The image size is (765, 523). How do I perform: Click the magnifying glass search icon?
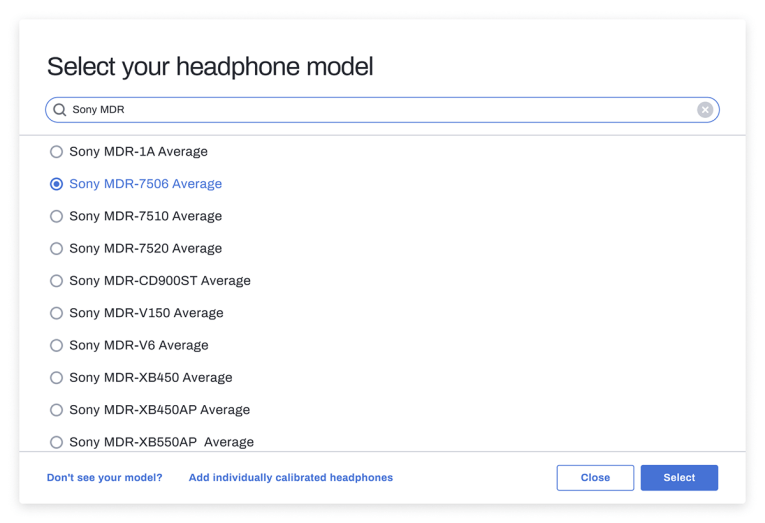[60, 110]
